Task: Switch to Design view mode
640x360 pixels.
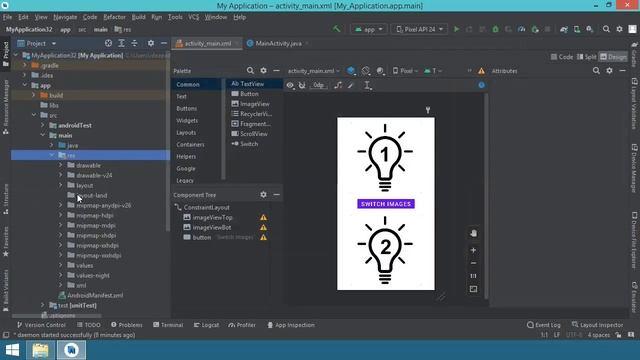Action: coord(613,57)
